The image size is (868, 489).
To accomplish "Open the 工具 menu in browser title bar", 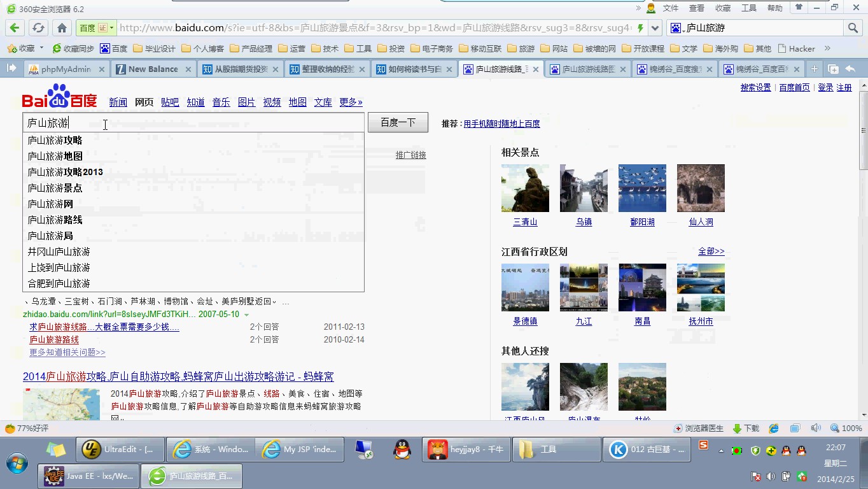I will pos(749,8).
